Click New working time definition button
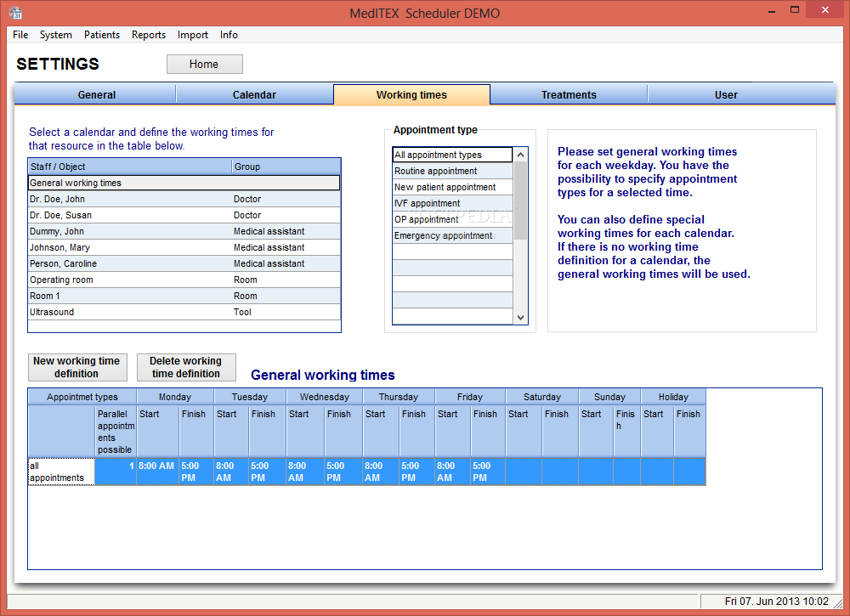850x616 pixels. (x=77, y=367)
